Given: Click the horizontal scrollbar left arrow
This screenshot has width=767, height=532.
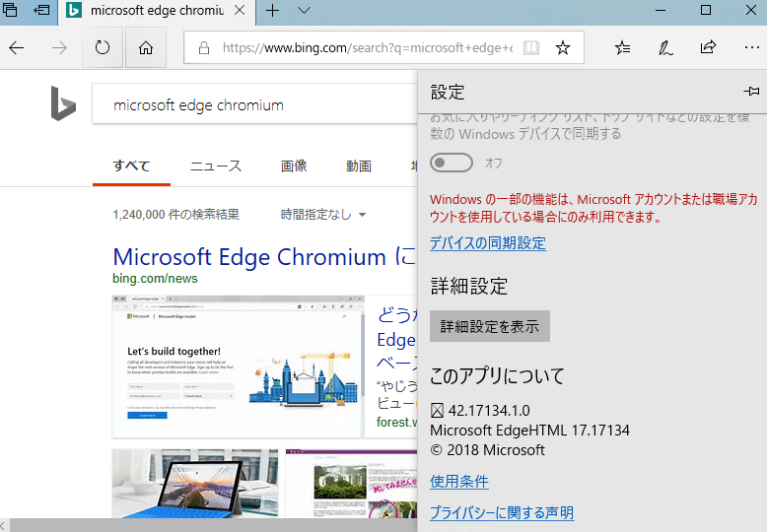Looking at the screenshot, I should tap(3, 526).
